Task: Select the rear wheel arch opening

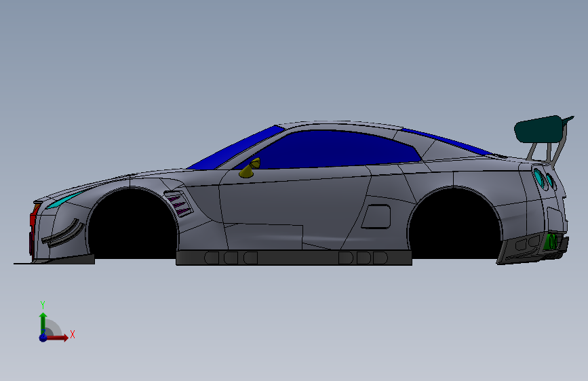Action: pos(455,225)
